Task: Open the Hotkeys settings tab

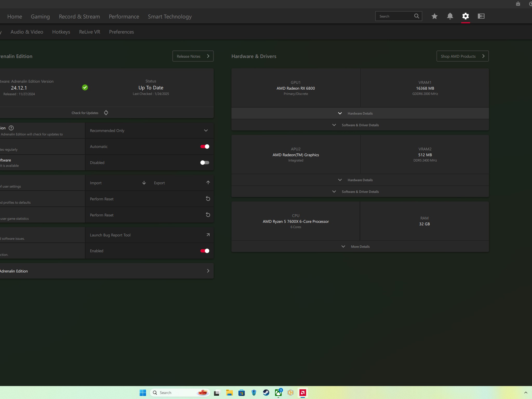Action: coord(61,32)
